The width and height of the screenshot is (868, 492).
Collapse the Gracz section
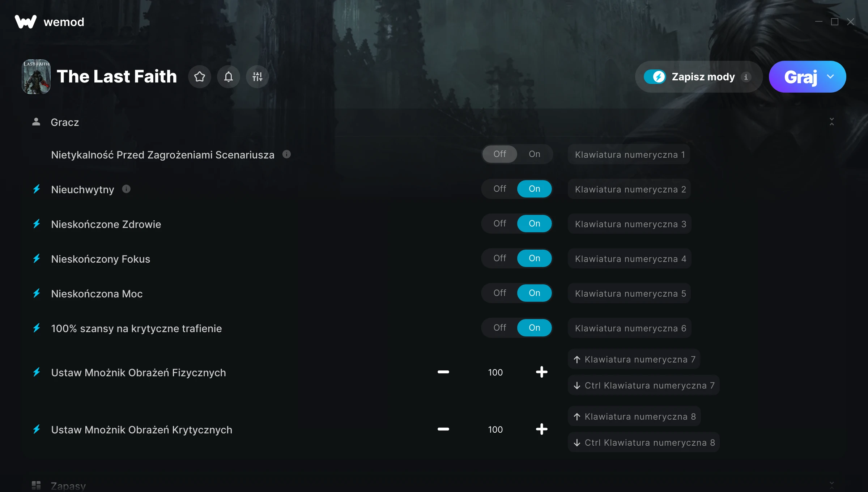(832, 122)
